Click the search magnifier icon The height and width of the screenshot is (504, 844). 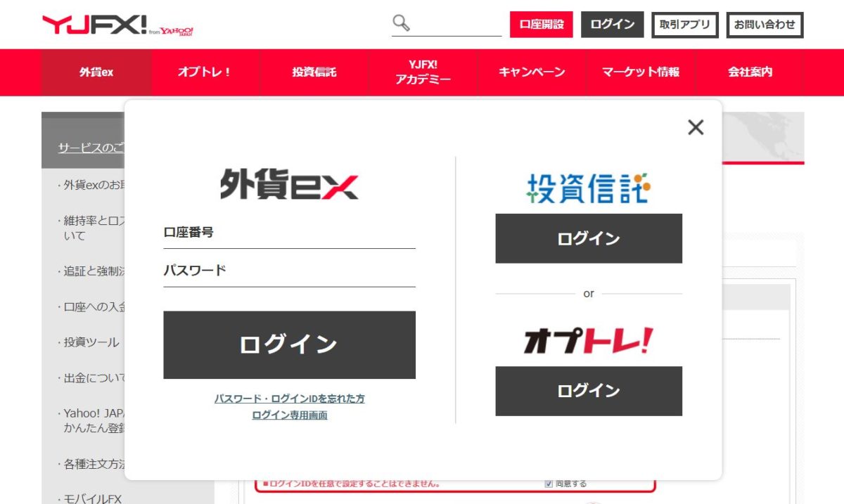[400, 23]
